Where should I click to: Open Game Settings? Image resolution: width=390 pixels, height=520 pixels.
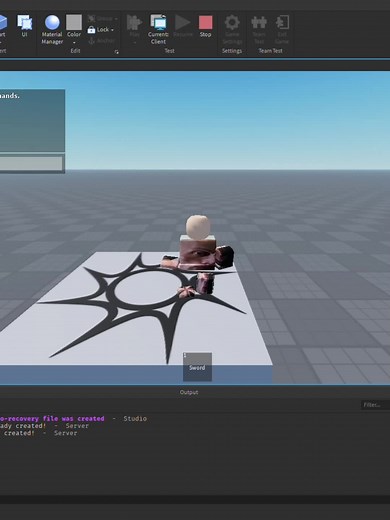click(232, 29)
